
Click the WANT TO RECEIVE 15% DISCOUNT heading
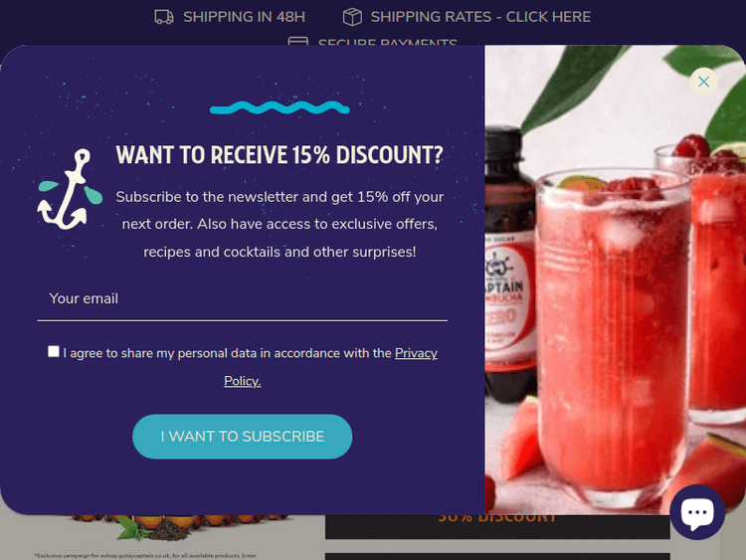coord(280,155)
